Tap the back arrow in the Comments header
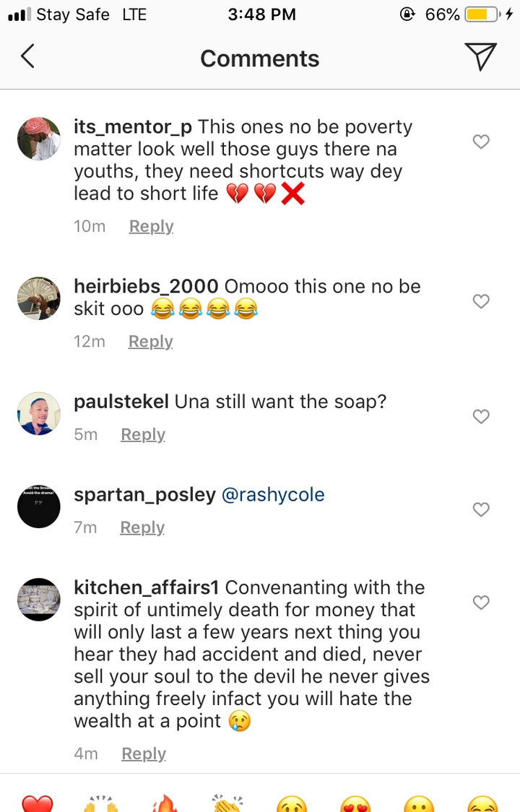Viewport: 520px width, 812px height. tap(27, 56)
